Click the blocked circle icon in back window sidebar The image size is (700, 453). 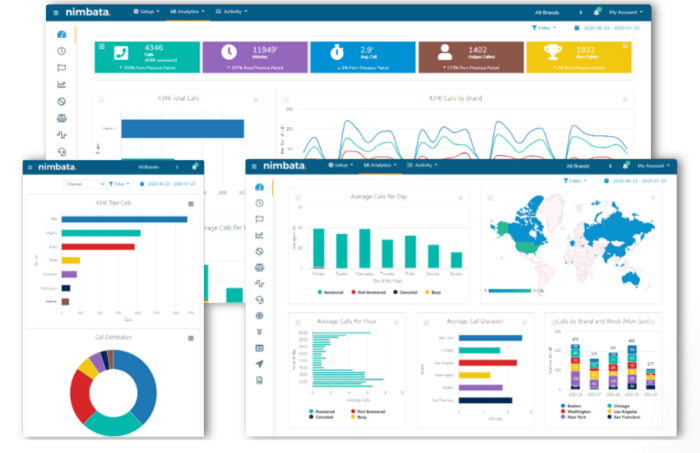(63, 100)
